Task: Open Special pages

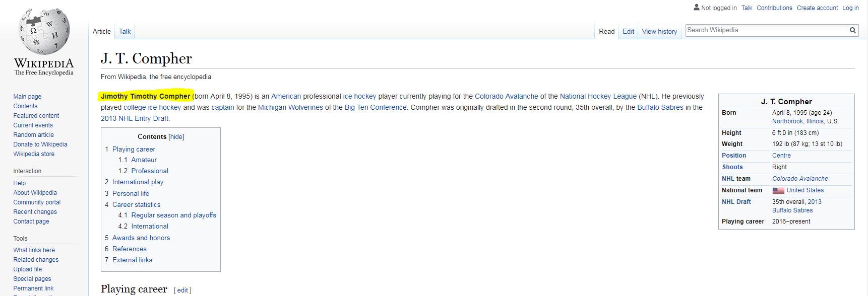Action: click(32, 279)
